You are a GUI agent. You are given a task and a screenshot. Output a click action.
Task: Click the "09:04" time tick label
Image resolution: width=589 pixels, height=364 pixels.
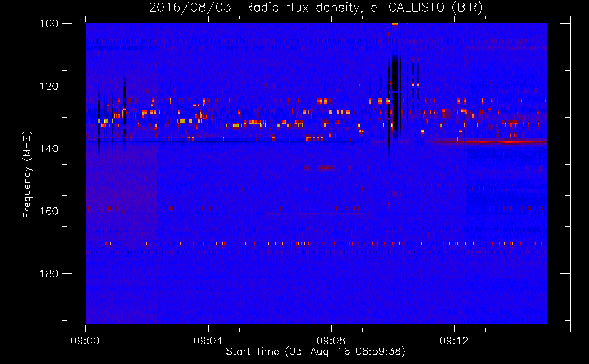click(208, 341)
